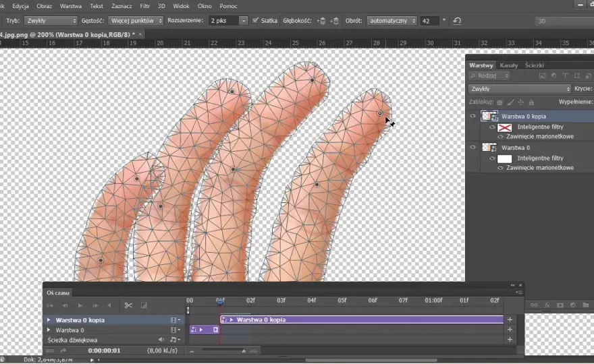The image size is (594, 364).
Task: Play the timeline animation
Action: point(80,305)
